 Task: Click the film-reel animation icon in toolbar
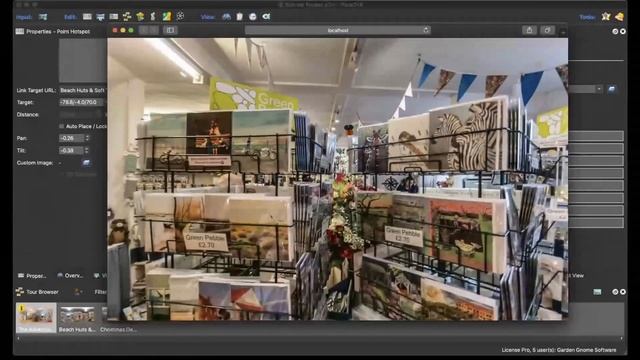tap(180, 16)
